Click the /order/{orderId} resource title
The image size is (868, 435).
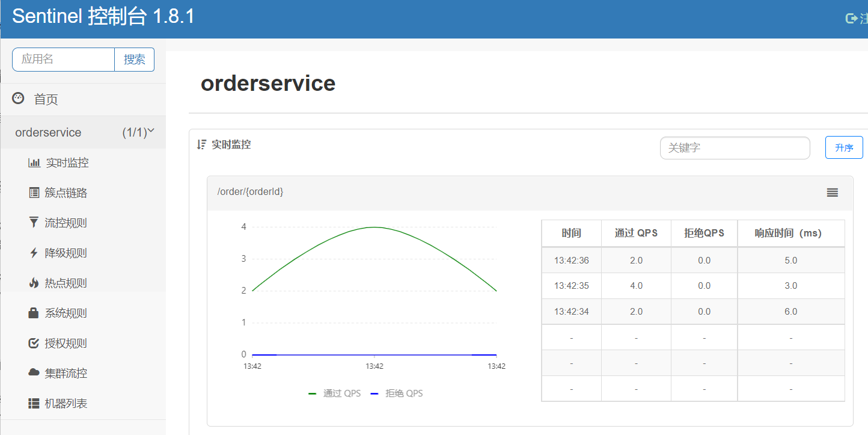250,192
